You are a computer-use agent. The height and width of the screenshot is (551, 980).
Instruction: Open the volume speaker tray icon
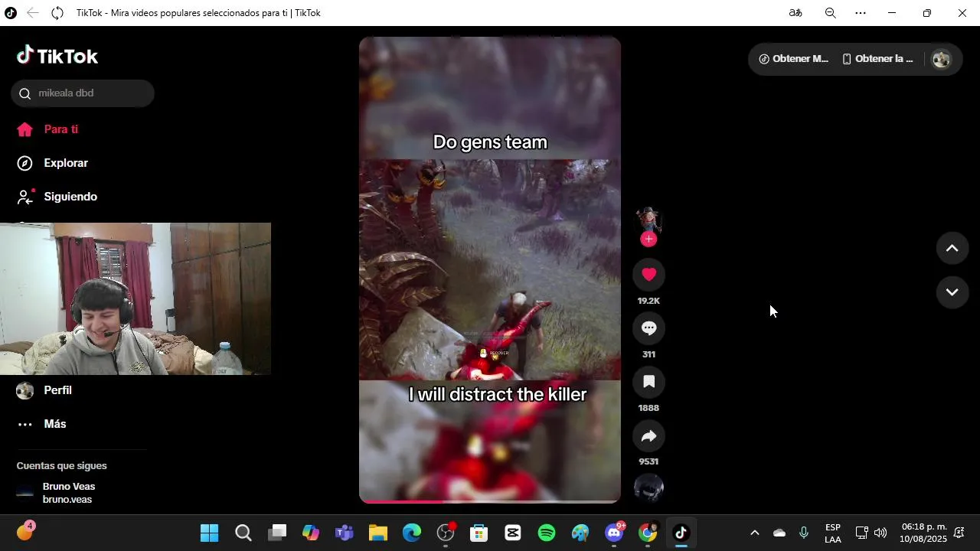tap(880, 533)
